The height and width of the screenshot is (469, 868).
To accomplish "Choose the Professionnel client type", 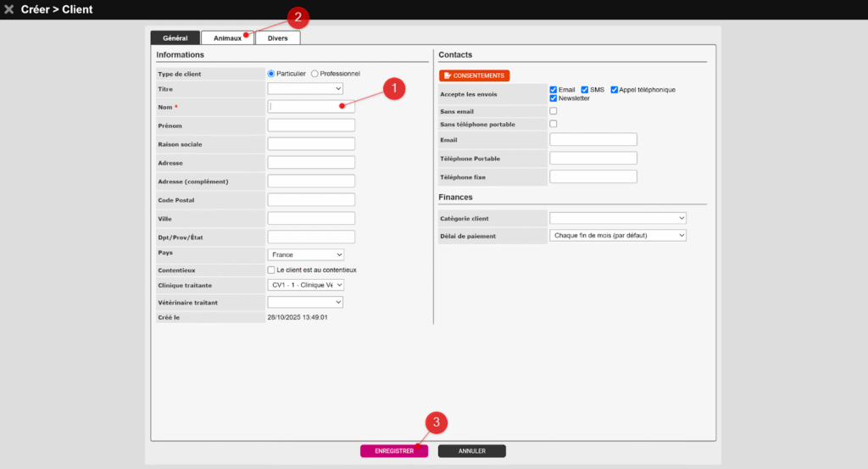I will (315, 74).
